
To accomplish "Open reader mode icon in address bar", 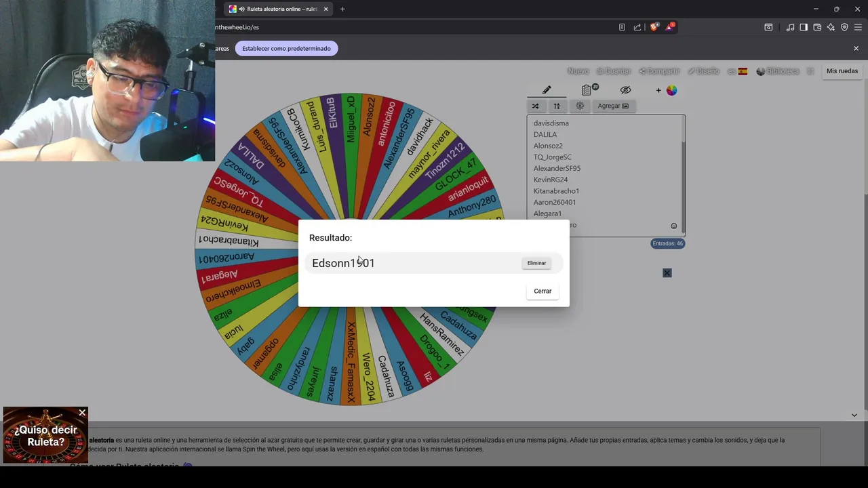I will [622, 27].
